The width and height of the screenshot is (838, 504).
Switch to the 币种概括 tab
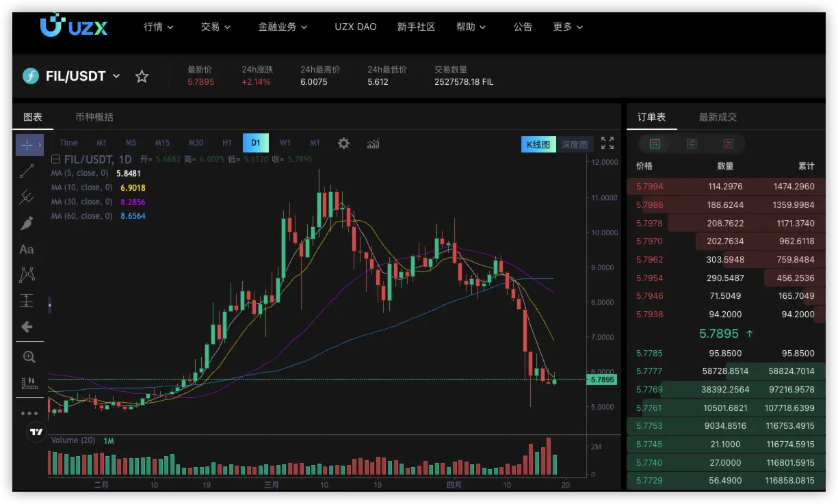[x=94, y=117]
